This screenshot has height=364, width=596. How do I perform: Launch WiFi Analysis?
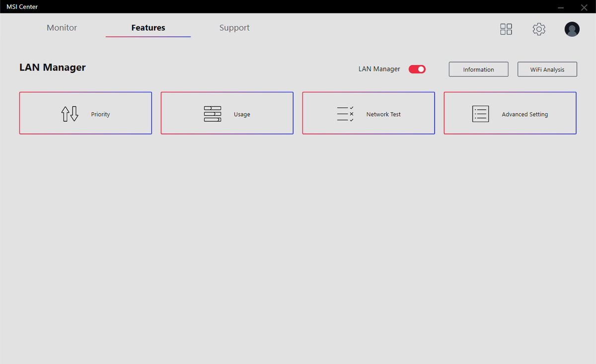[547, 70]
